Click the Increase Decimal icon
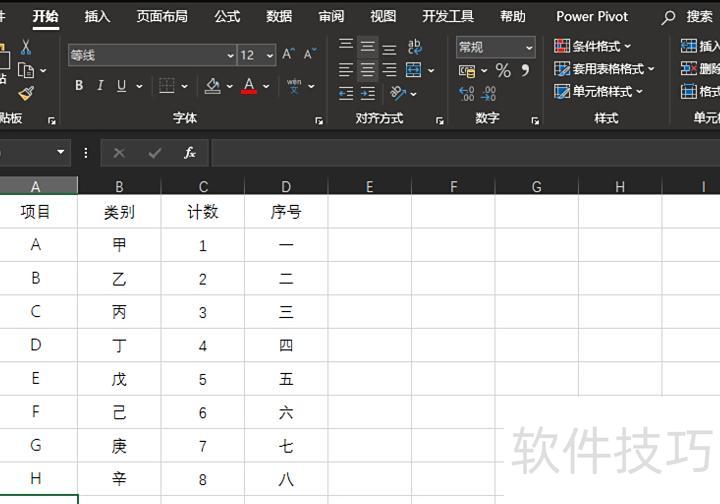This screenshot has height=504, width=720. [x=466, y=93]
